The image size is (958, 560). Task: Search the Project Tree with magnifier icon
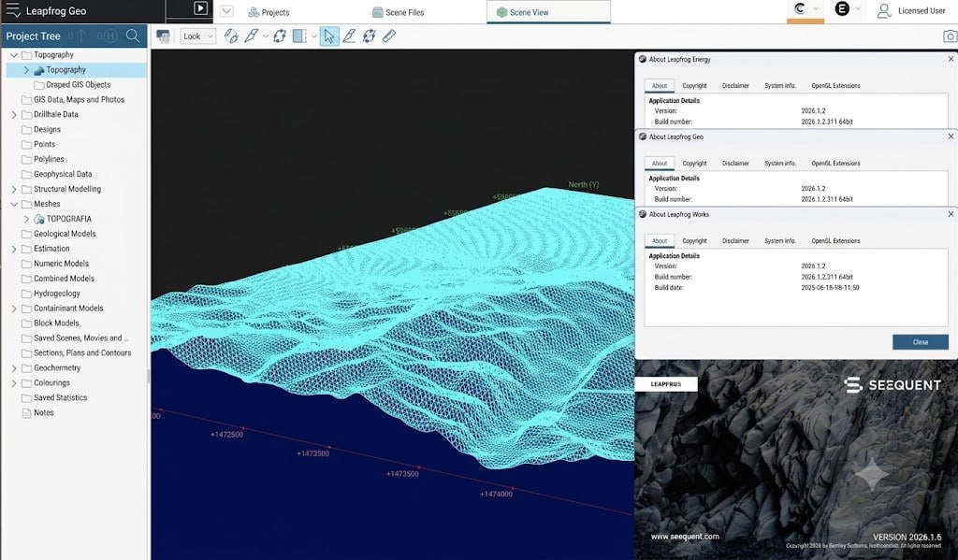(x=133, y=36)
